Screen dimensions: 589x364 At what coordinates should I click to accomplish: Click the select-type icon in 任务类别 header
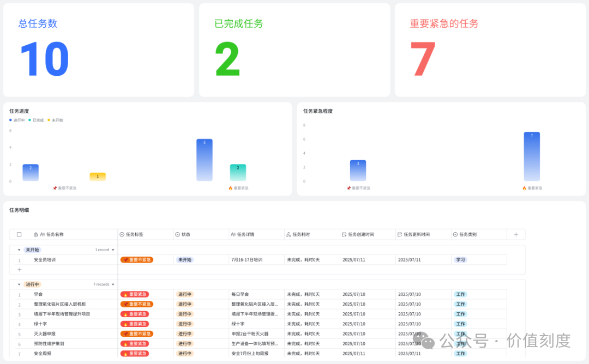point(455,234)
